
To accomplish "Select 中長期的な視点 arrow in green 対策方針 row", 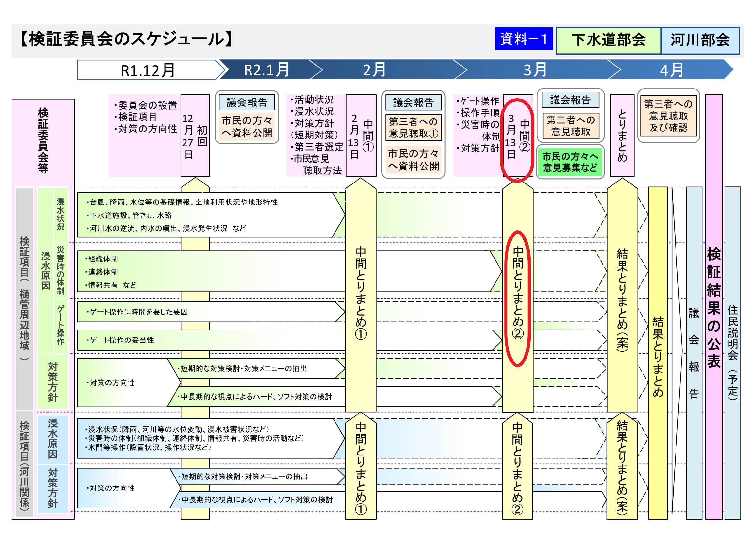I will (335, 397).
